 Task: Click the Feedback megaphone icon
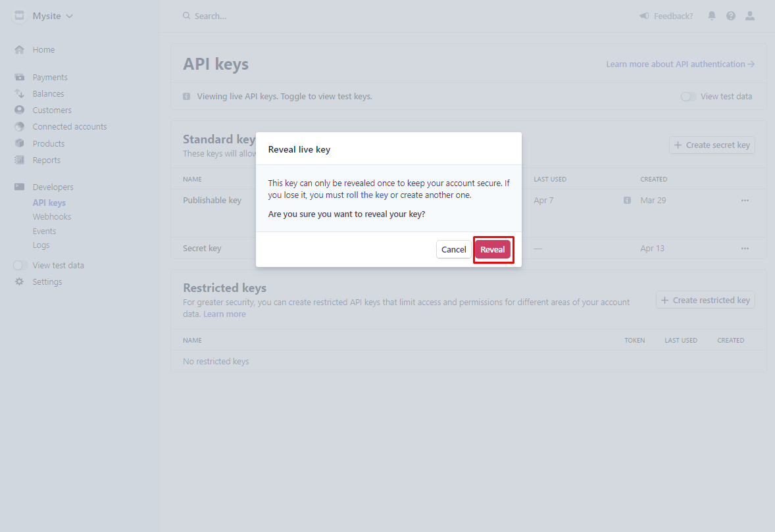645,15
